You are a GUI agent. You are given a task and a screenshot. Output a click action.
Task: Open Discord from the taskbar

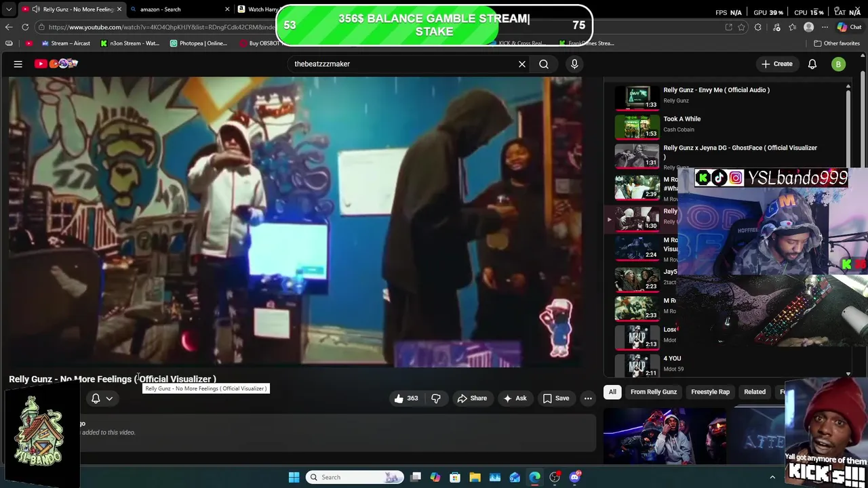click(x=574, y=477)
